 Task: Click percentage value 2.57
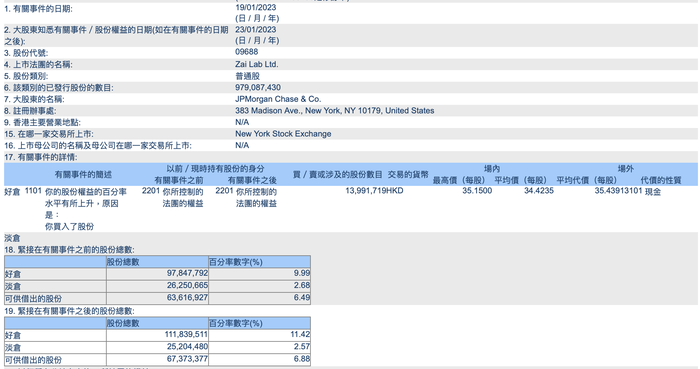point(302,346)
